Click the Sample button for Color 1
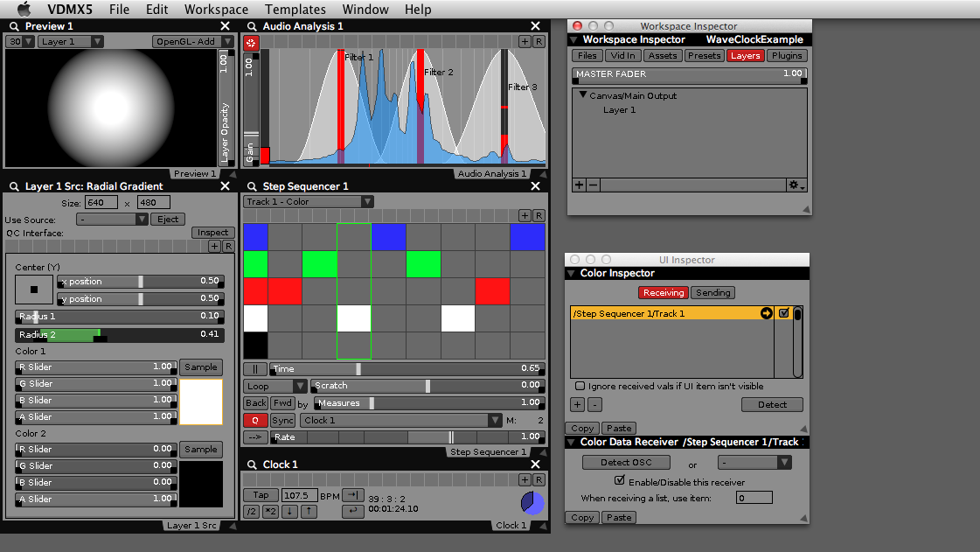Image resolution: width=980 pixels, height=552 pixels. tap(200, 367)
